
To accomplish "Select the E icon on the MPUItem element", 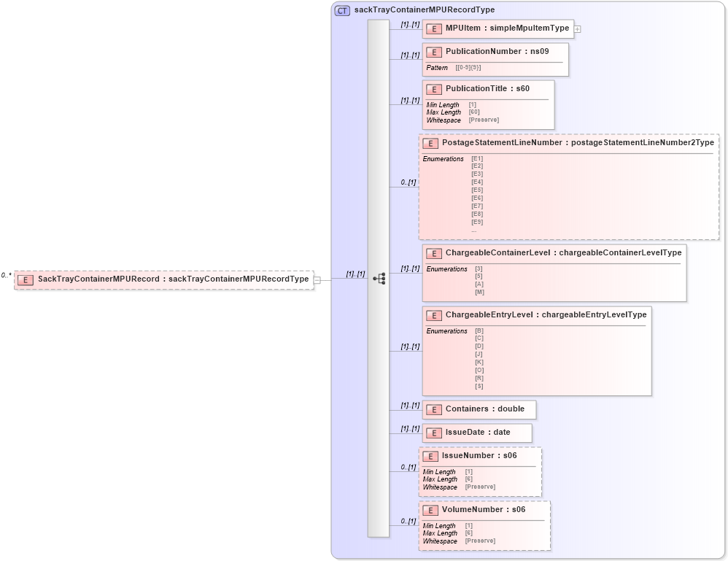I will point(434,28).
